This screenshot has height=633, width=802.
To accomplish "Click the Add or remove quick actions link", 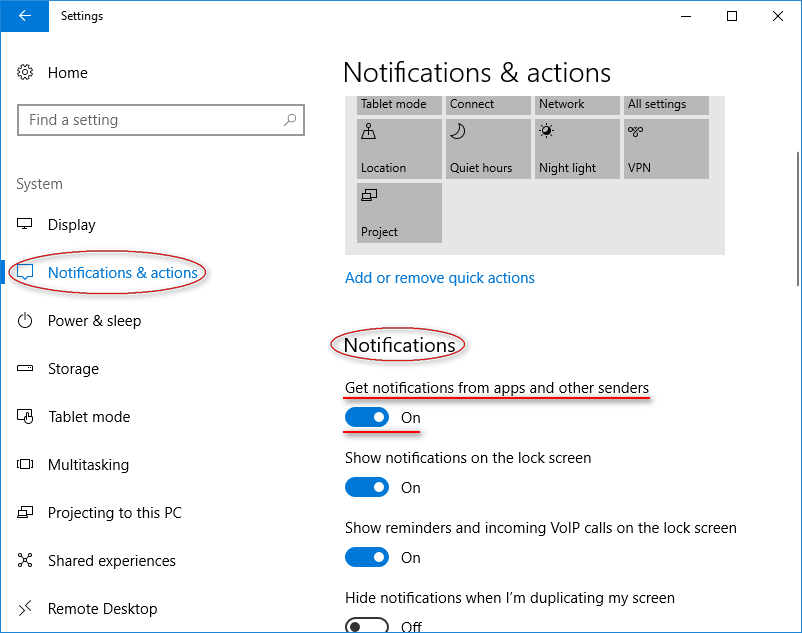I will (x=440, y=278).
